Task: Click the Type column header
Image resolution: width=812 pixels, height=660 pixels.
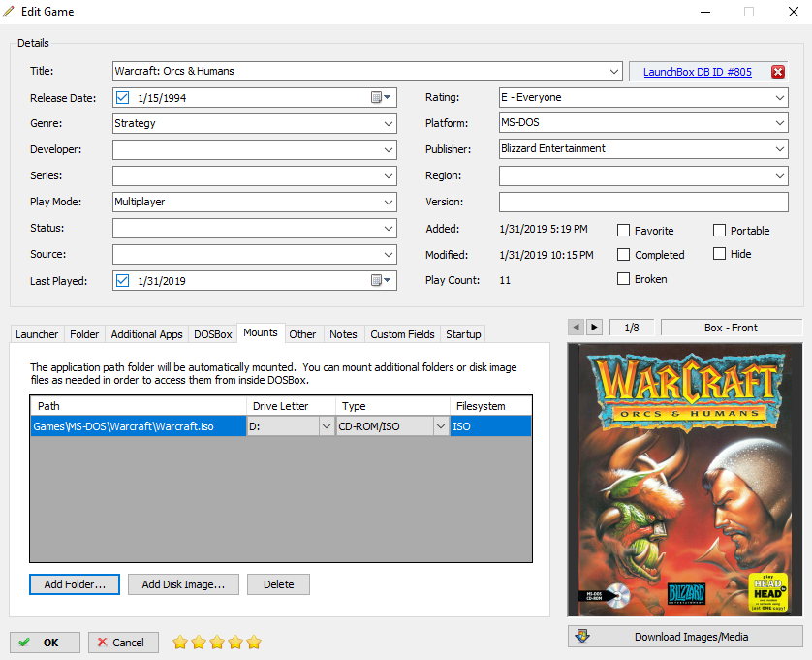Action: click(x=392, y=406)
